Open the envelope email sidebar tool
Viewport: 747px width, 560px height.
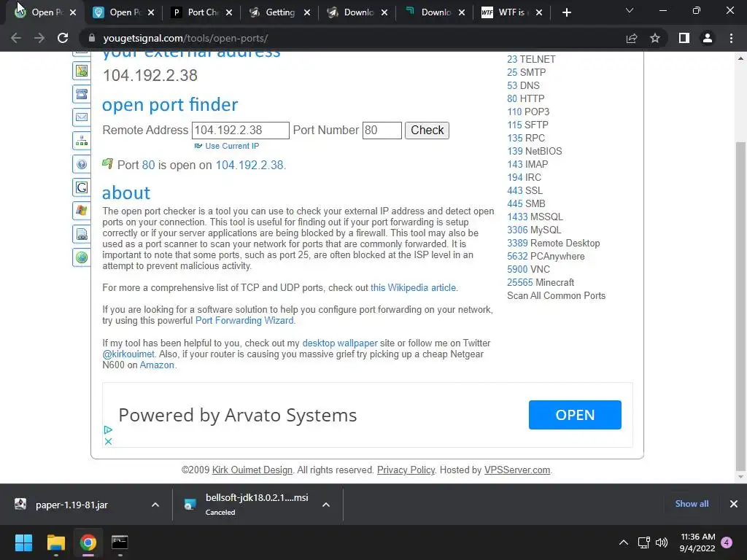click(82, 117)
